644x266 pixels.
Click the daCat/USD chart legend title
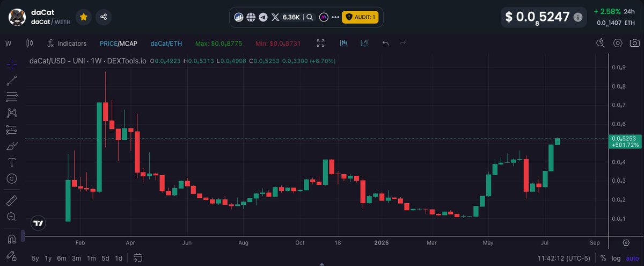[87, 61]
